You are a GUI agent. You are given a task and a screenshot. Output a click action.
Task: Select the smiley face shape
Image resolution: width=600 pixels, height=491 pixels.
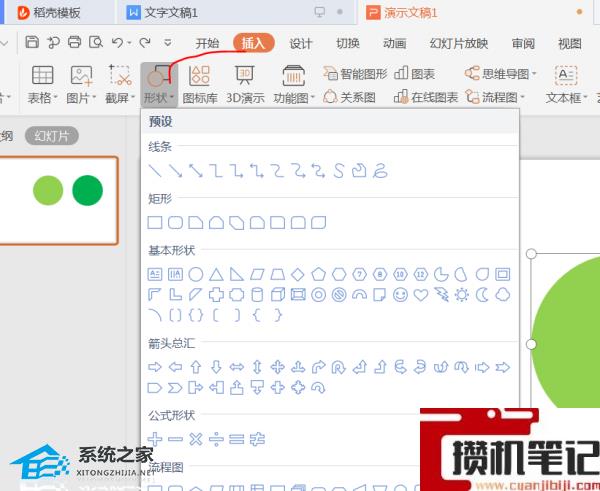(400, 295)
